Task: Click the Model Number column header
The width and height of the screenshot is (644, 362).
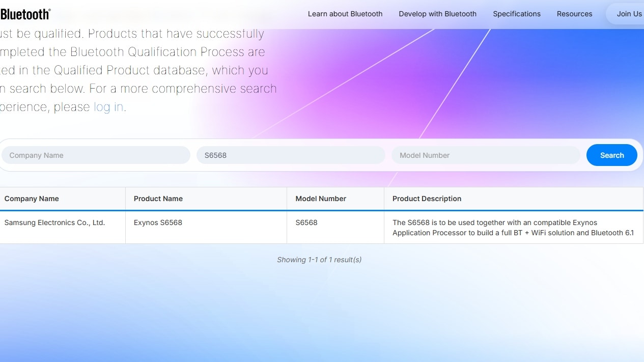Action: click(x=321, y=199)
